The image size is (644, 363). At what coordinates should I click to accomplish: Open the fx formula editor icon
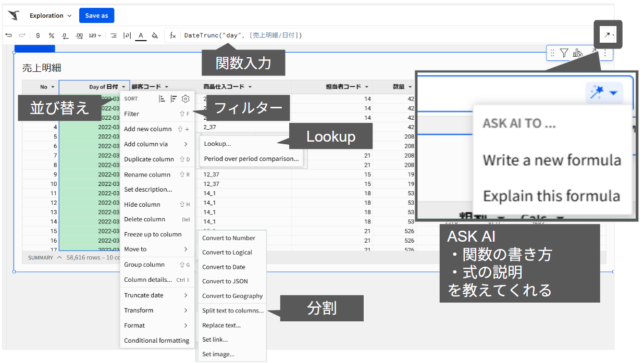click(x=174, y=35)
